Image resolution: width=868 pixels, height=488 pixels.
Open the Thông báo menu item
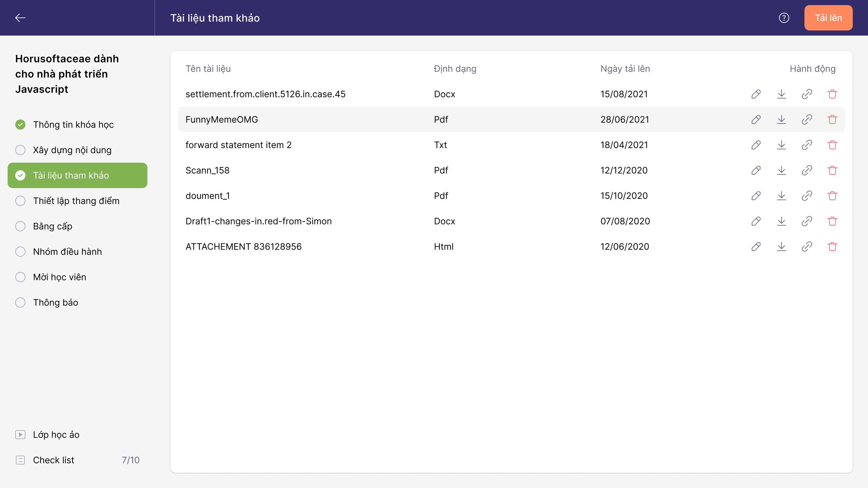56,303
